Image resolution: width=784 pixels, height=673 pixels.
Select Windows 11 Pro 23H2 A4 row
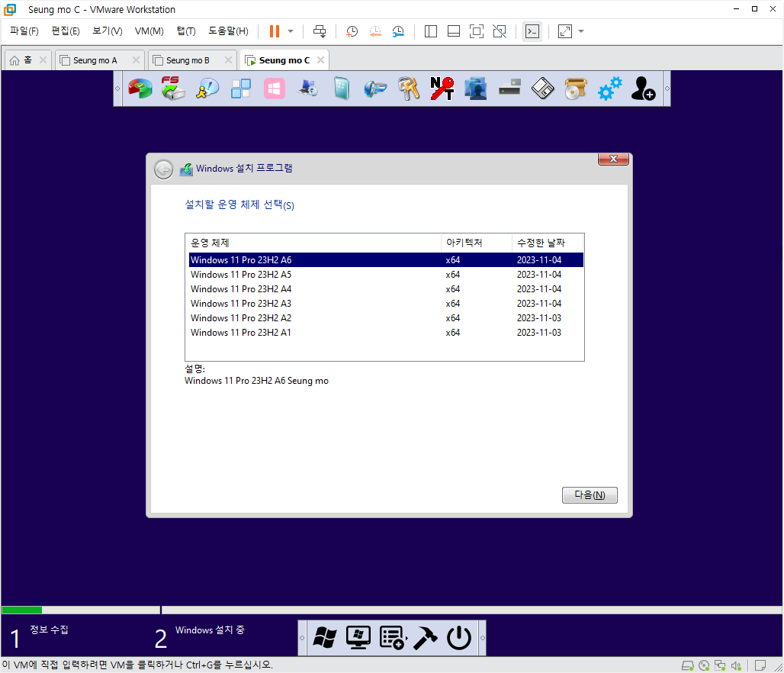click(x=385, y=288)
